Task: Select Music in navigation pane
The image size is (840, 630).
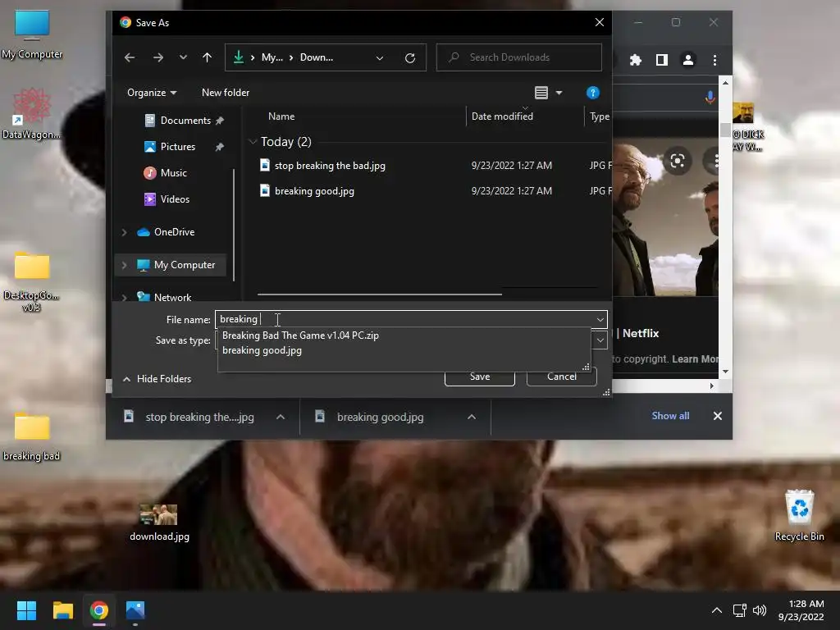Action: 174,173
